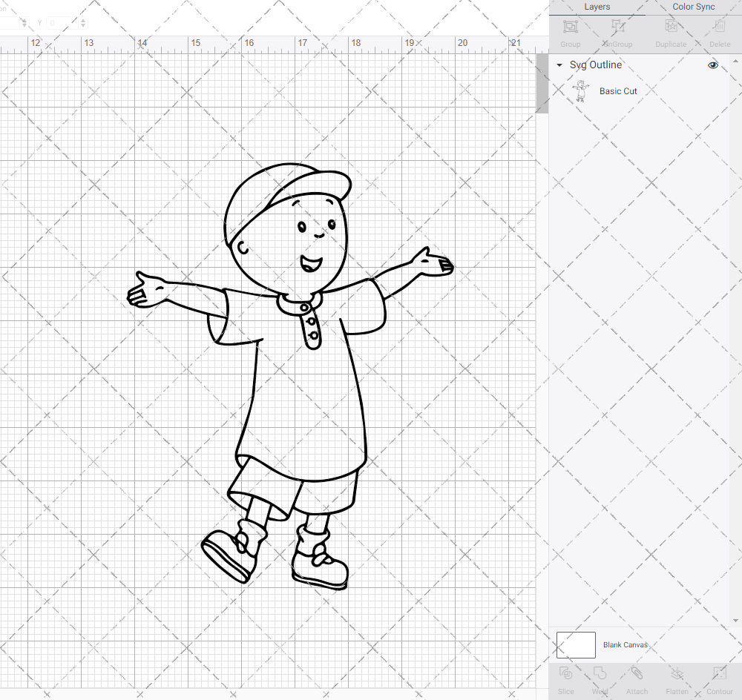
Task: Toggle visibility eye of Svg Outline layer
Action: 712,65
